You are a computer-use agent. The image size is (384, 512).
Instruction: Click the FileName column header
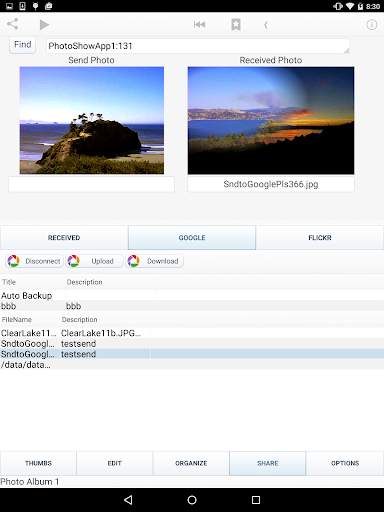[17, 319]
